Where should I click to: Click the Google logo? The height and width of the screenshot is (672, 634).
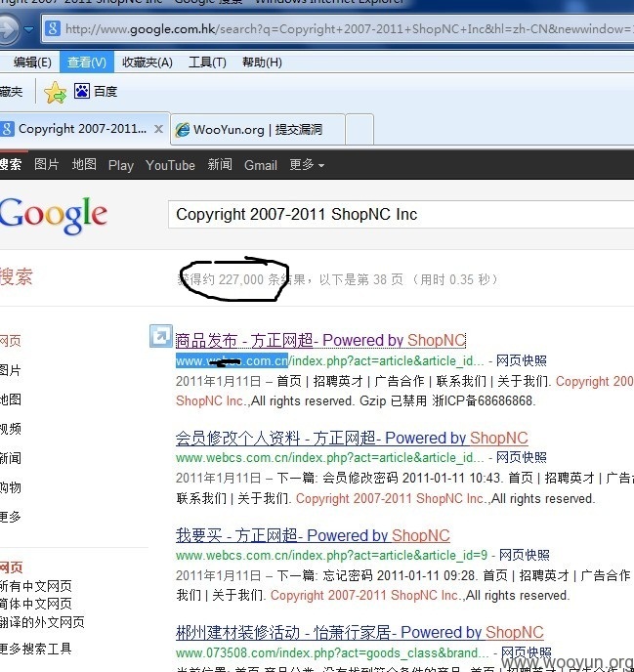click(53, 215)
